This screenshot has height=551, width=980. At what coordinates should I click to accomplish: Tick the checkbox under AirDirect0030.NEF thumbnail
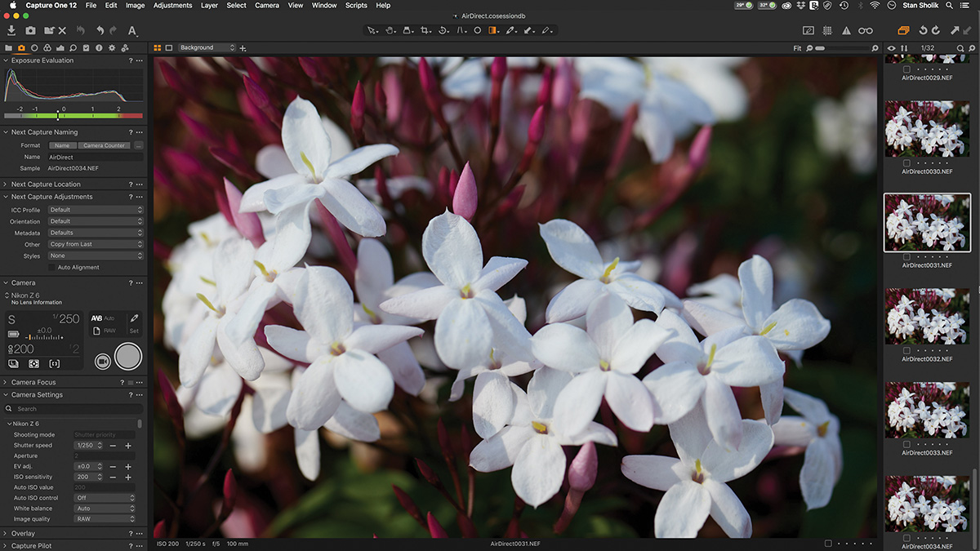[x=906, y=162]
